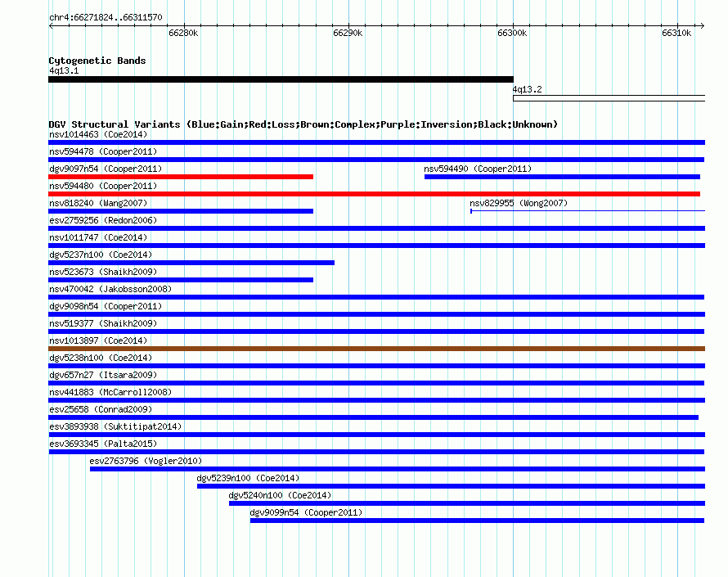Open the dgv5239n100 (Coe2014) label

point(248,479)
